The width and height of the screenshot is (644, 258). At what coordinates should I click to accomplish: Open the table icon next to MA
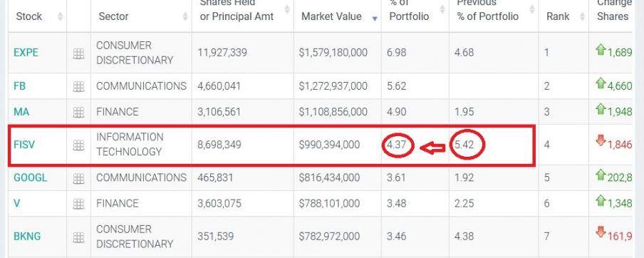click(78, 112)
